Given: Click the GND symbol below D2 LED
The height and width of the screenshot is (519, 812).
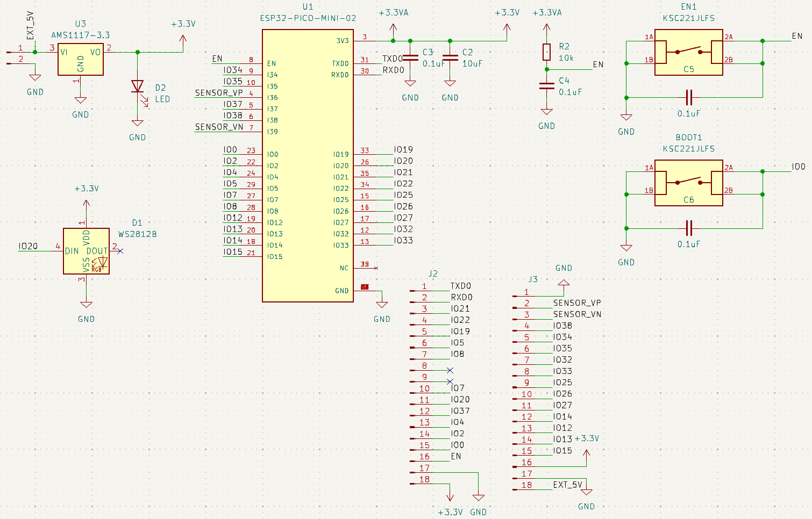Looking at the screenshot, I should [138, 123].
